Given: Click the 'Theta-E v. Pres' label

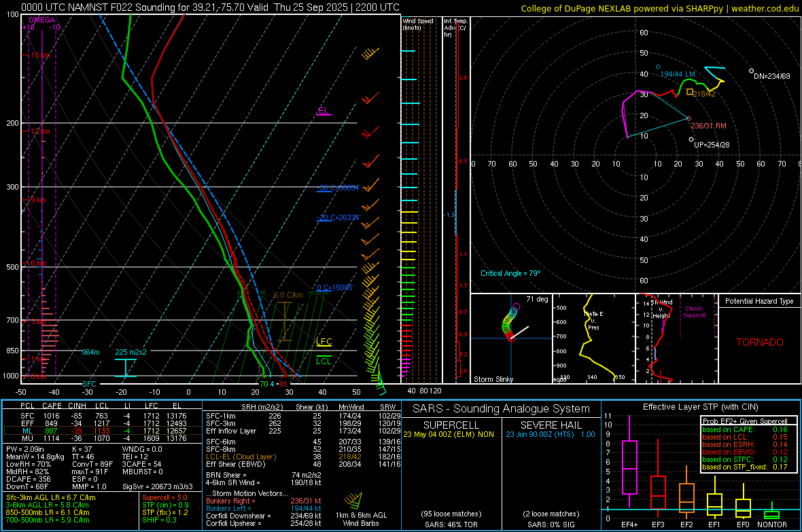Looking at the screenshot, I should (x=593, y=320).
